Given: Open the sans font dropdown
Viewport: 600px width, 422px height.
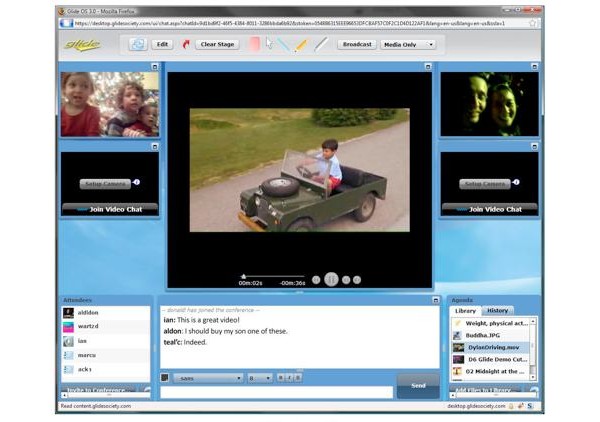Looking at the screenshot, I should [x=208, y=378].
